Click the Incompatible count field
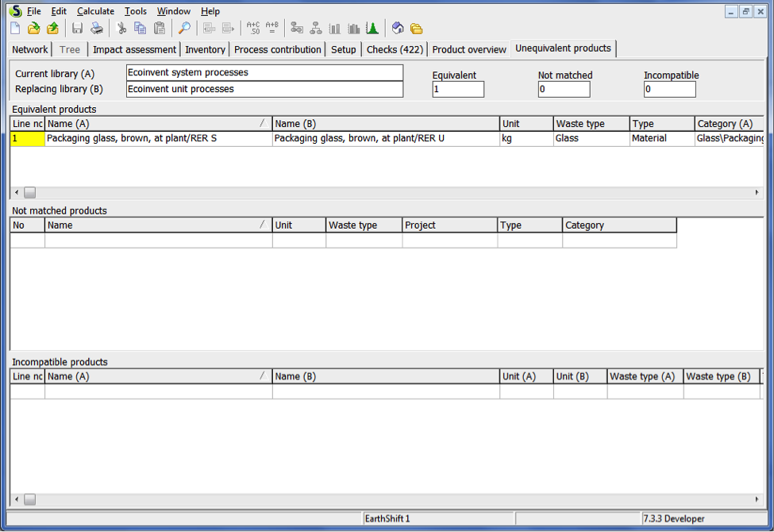The width and height of the screenshot is (774, 532). click(669, 89)
